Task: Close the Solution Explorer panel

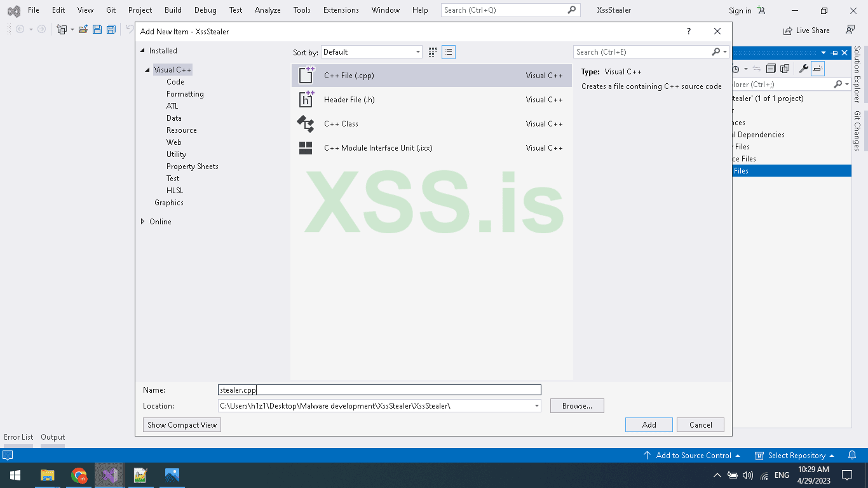Action: point(844,53)
